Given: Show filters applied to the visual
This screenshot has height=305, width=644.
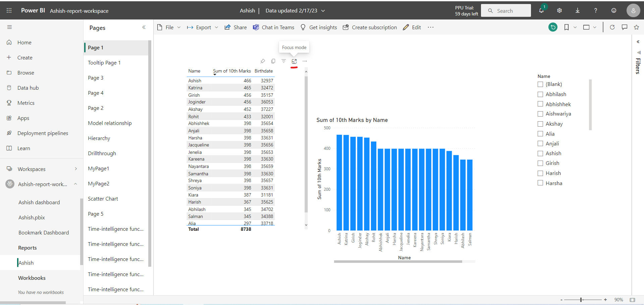Looking at the screenshot, I should (x=284, y=61).
